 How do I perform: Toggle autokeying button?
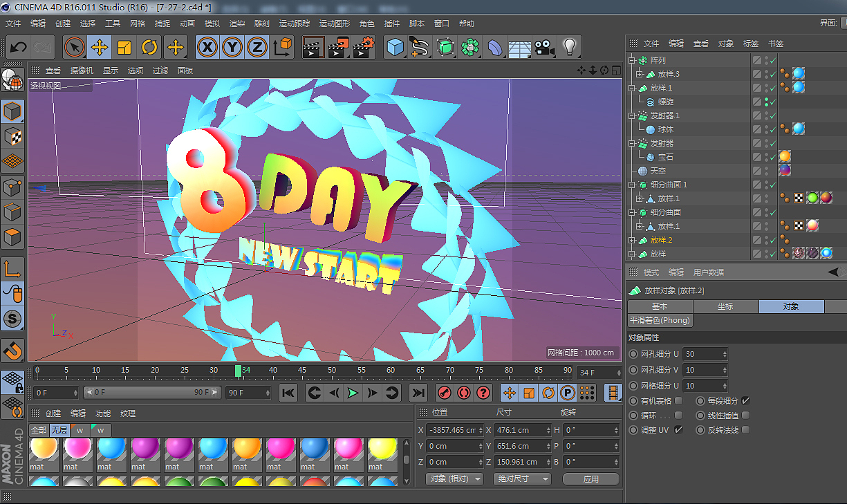(464, 393)
